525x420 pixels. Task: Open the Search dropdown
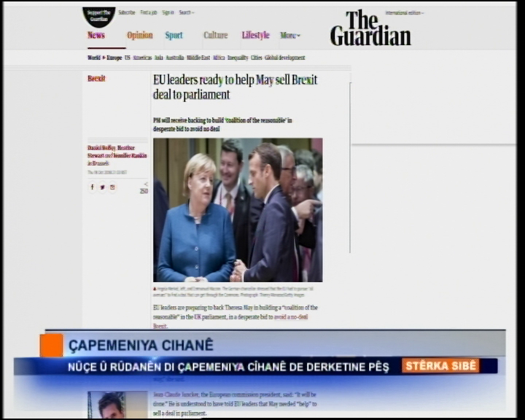[186, 12]
